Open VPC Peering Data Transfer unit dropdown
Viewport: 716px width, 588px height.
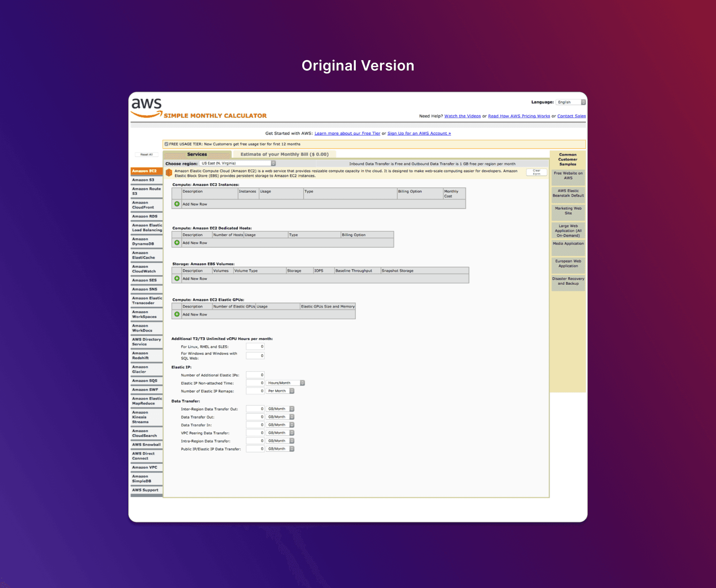pyautogui.click(x=280, y=433)
